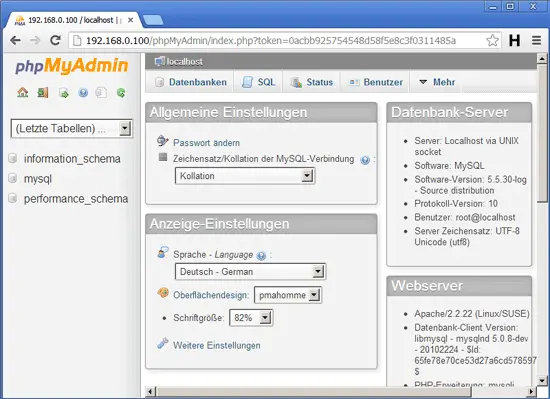This screenshot has height=399, width=550.
Task: Open the Chrome menu hamburger icon
Action: pyautogui.click(x=536, y=41)
